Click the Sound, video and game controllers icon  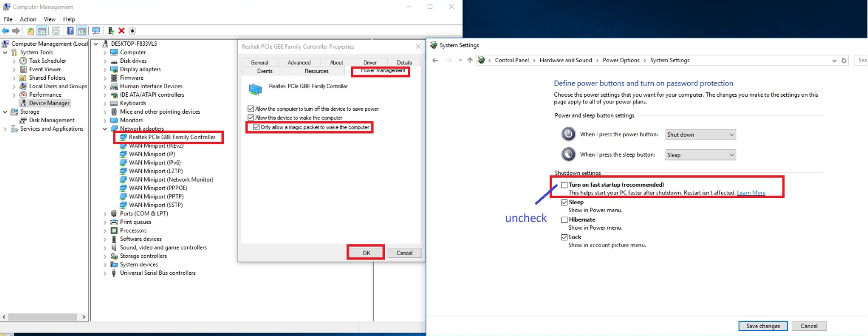pyautogui.click(x=114, y=247)
